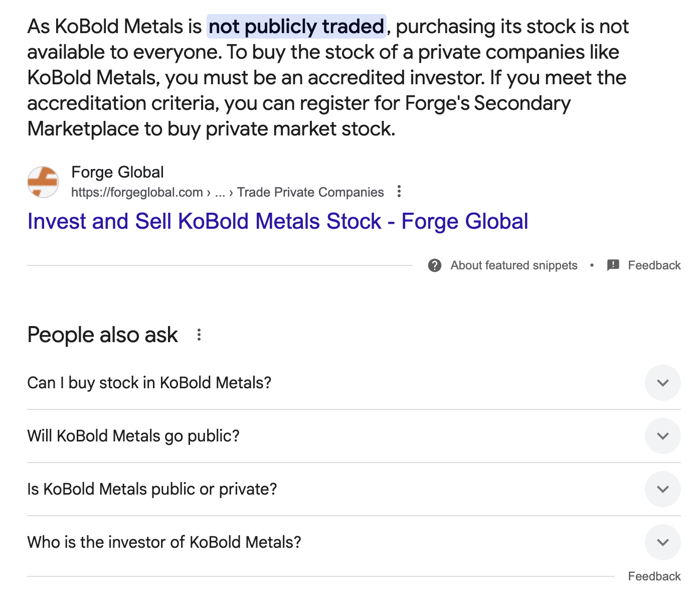The width and height of the screenshot is (700, 615).
Task: Open three-dot menu beside forgeglobal.com URL
Action: [x=399, y=192]
